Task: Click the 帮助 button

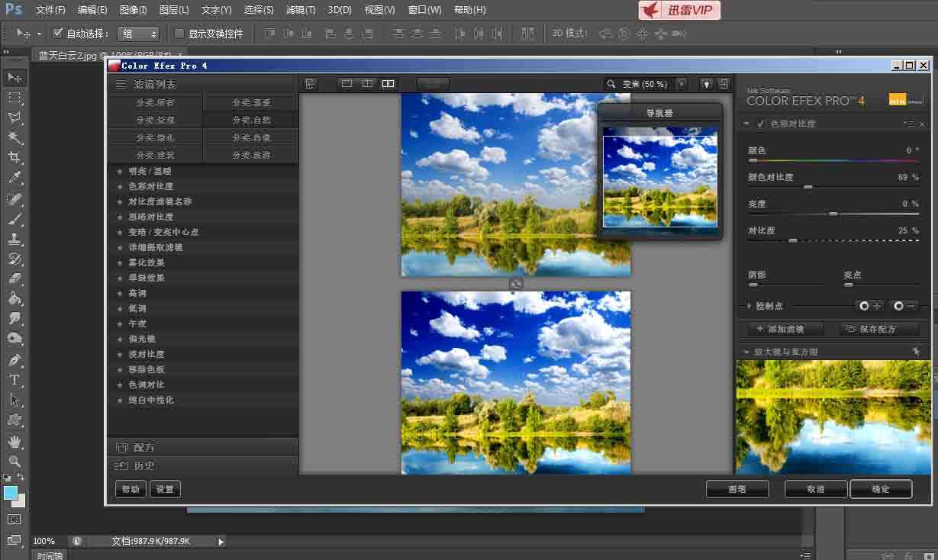Action: pyautogui.click(x=131, y=489)
